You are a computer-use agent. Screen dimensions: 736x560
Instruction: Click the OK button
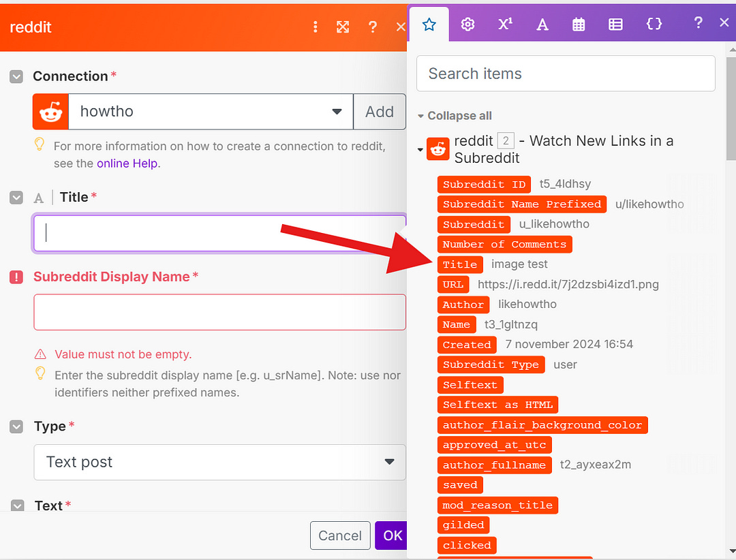pyautogui.click(x=391, y=535)
